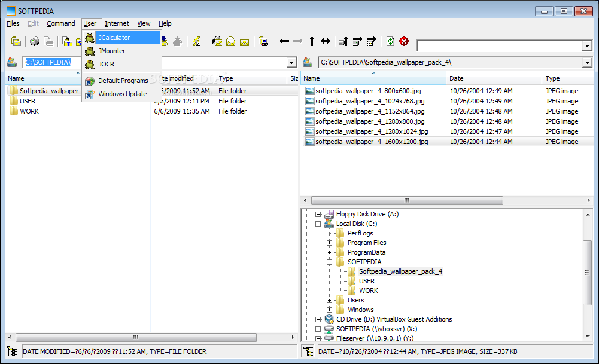The height and width of the screenshot is (364, 599).
Task: Click the drive icon beside left path box
Action: (x=12, y=62)
